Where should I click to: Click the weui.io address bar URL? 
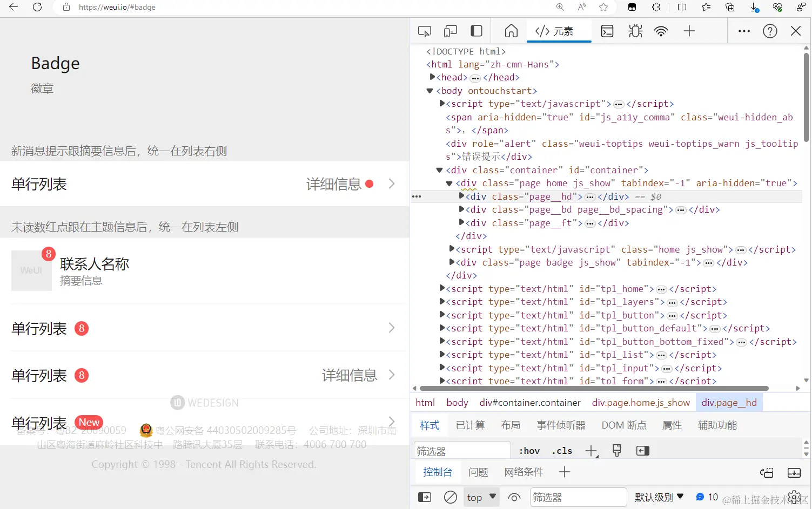point(117,7)
